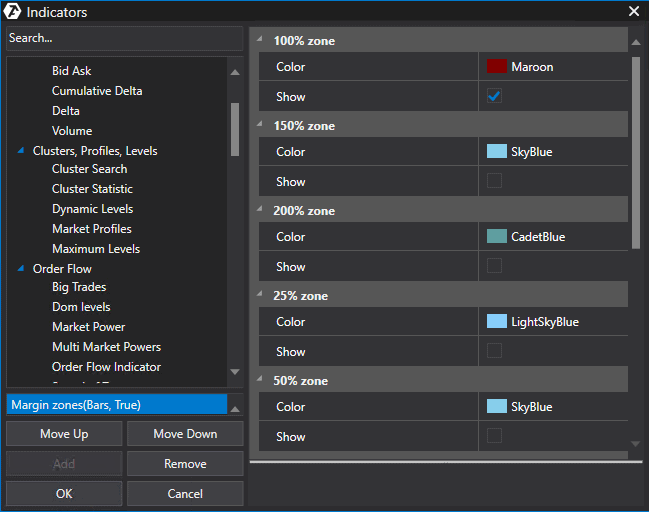Click the Move Down button

[x=185, y=434]
